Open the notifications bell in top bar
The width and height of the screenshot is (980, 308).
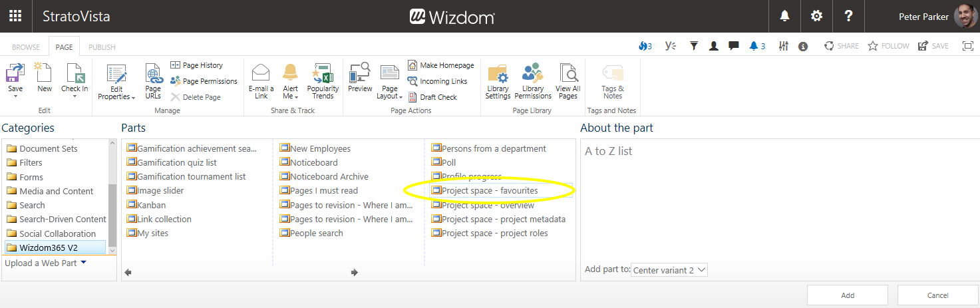784,16
